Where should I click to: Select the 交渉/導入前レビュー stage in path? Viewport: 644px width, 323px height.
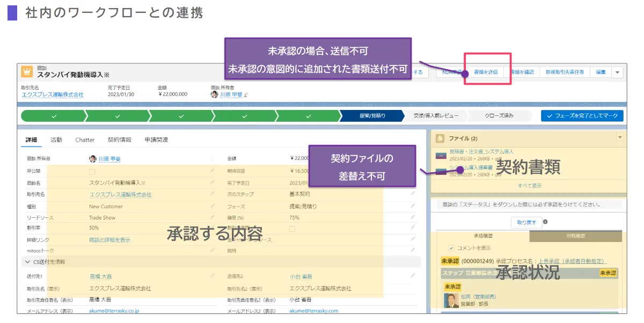[435, 116]
